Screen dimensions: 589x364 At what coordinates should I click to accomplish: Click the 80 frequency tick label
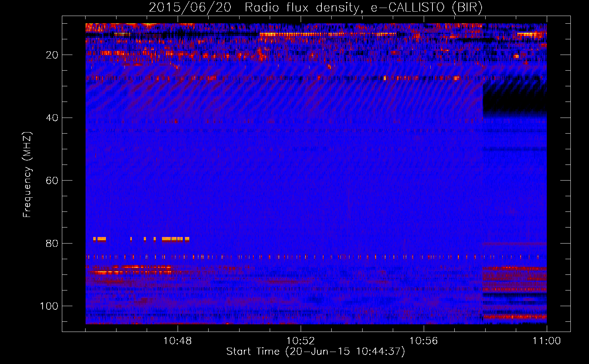click(x=52, y=244)
